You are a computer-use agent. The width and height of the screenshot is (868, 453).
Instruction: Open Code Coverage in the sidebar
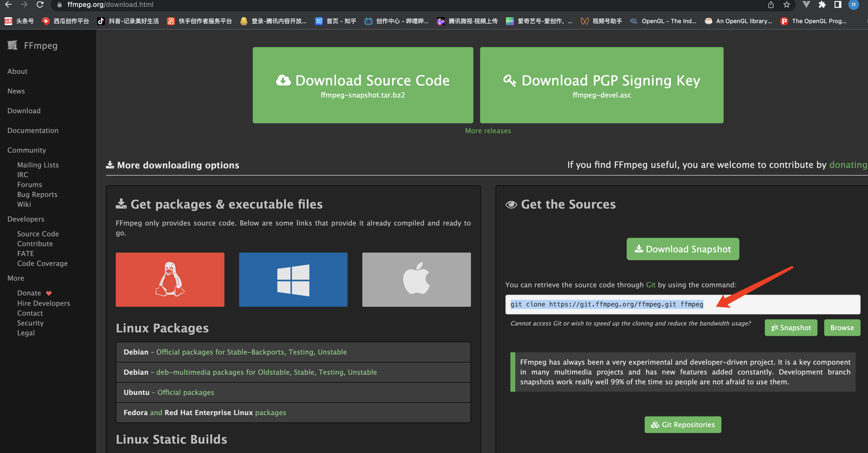(42, 264)
